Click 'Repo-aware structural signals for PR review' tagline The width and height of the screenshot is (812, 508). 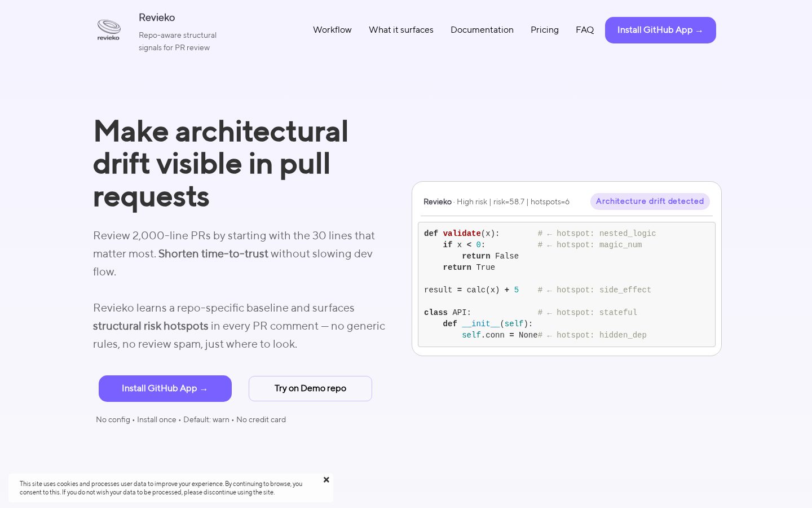[178, 41]
